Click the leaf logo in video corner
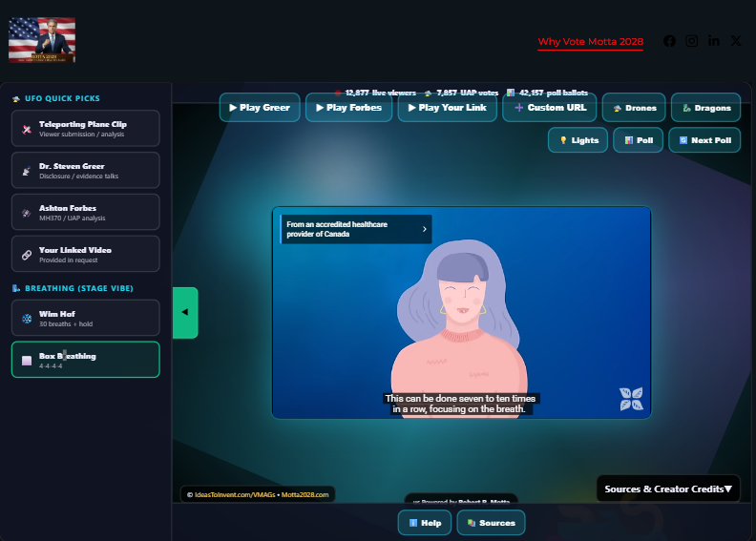This screenshot has height=541, width=756. [631, 399]
